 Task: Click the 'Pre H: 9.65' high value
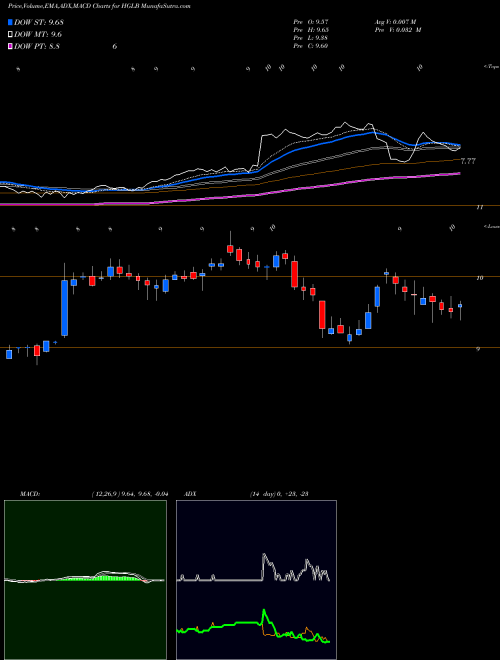(x=311, y=30)
